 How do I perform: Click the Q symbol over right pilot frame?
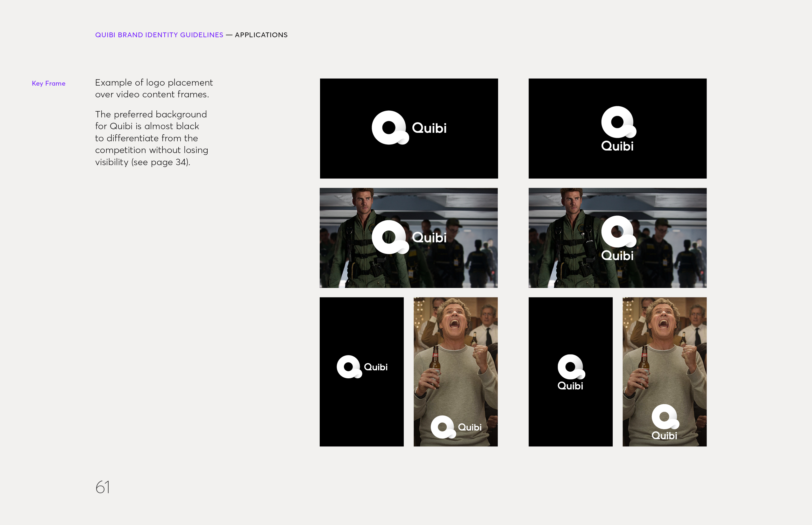[618, 232]
